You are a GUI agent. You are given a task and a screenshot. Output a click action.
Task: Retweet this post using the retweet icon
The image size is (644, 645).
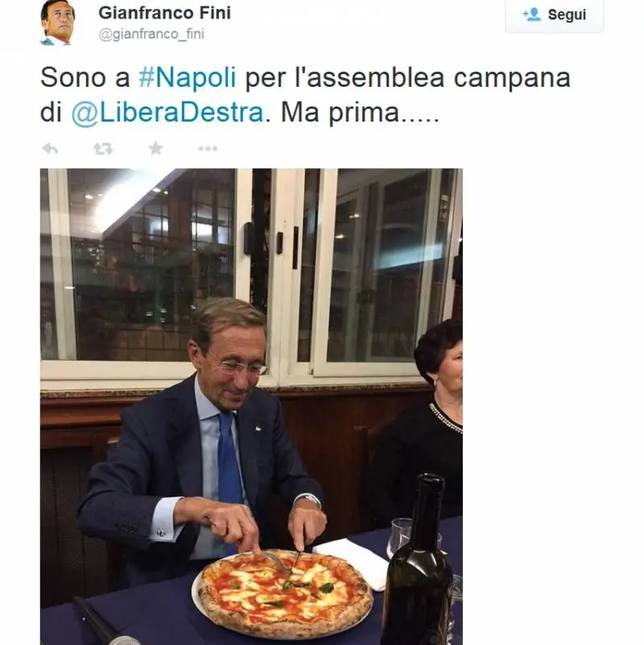click(x=102, y=148)
